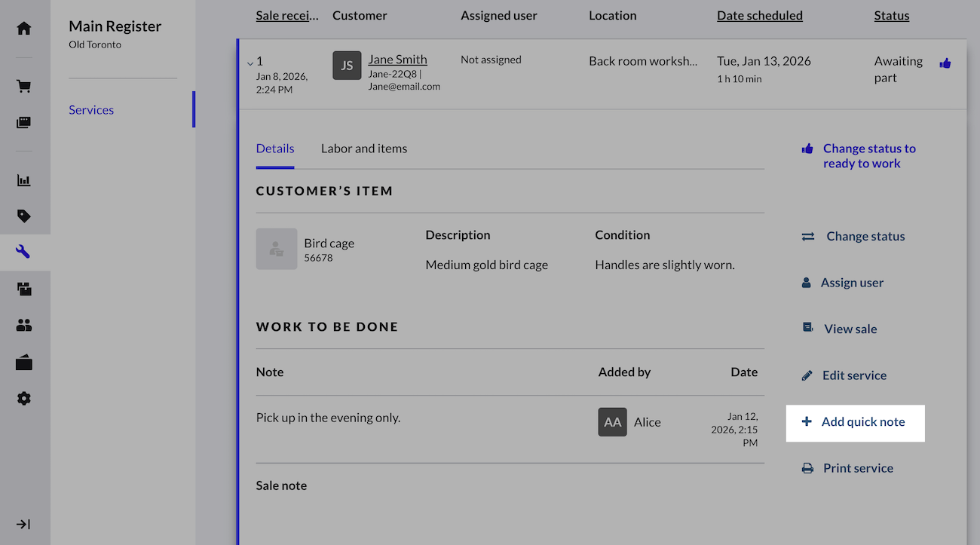Open the settings gear icon
The width and height of the screenshot is (980, 545).
(x=24, y=399)
